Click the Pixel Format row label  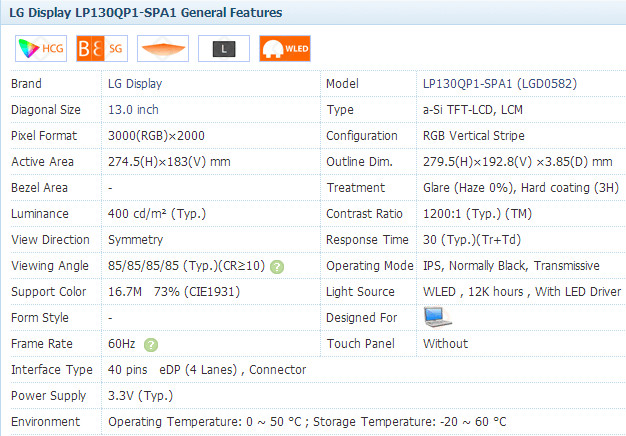point(44,135)
